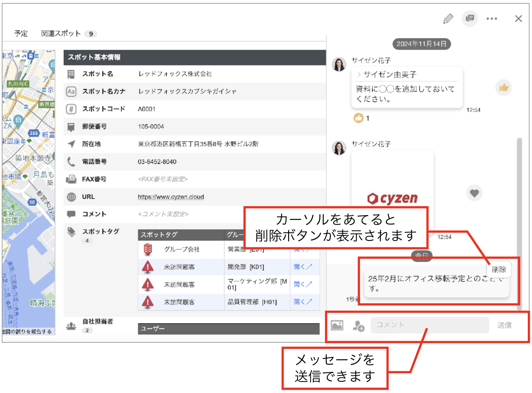Click the スポット名カナ Aa icon
The width and height of the screenshot is (532, 393).
coord(71,92)
